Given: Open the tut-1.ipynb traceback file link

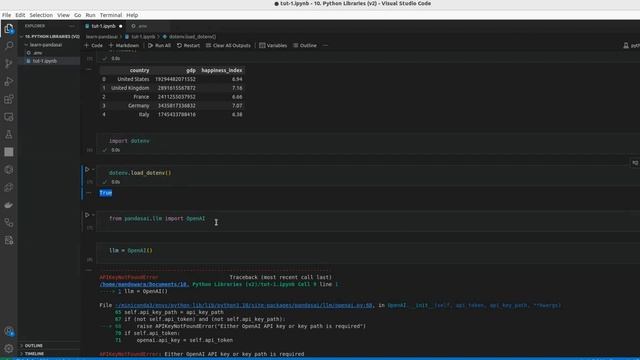Looking at the screenshot, I should click(144, 284).
